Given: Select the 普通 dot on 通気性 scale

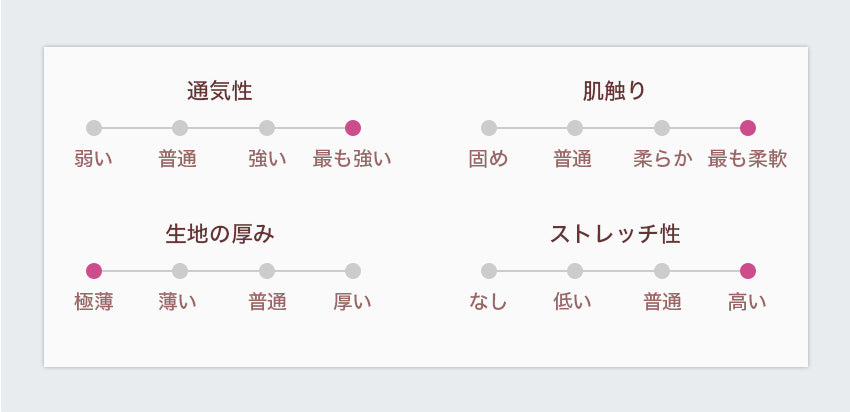Looking at the screenshot, I should click(180, 128).
